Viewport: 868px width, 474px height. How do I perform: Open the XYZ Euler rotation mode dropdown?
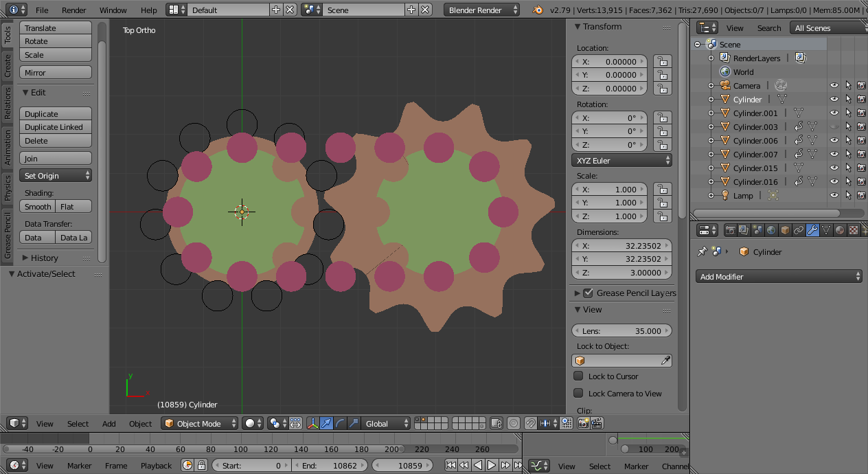(x=621, y=160)
